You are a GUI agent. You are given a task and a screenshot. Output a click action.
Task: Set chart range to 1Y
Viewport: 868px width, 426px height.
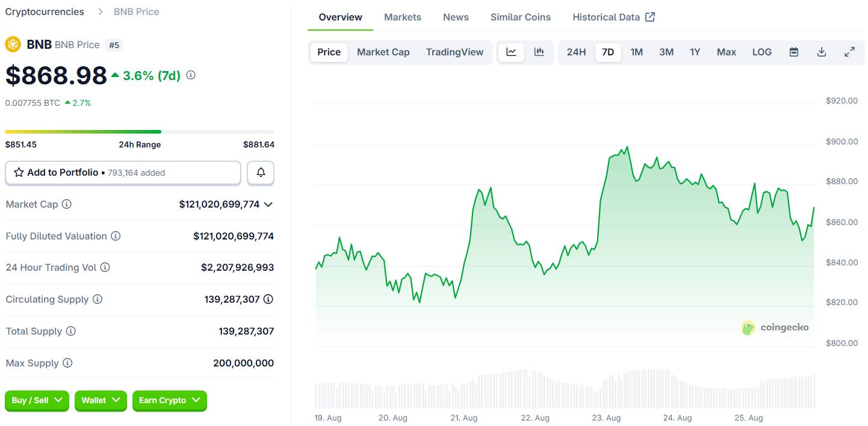tap(695, 52)
